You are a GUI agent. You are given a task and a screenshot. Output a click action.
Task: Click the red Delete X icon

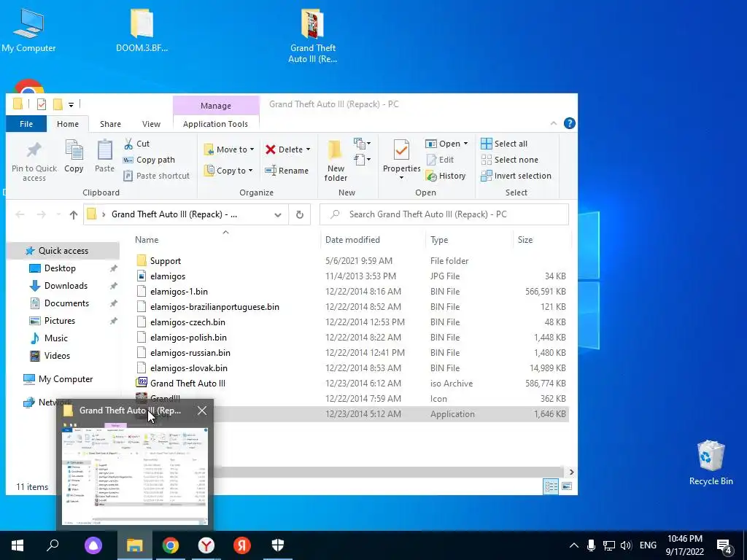click(271, 149)
